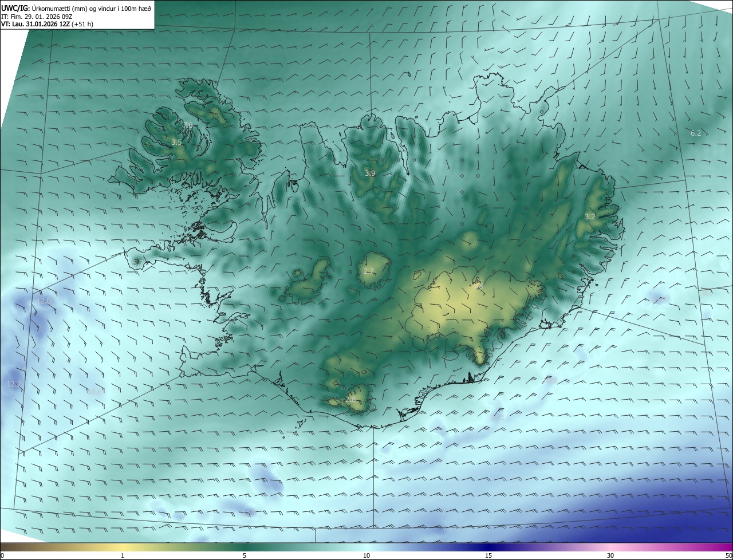Image resolution: width=733 pixels, height=560 pixels.
Task: Click the 1 tick on the color scale
Action: [123, 555]
